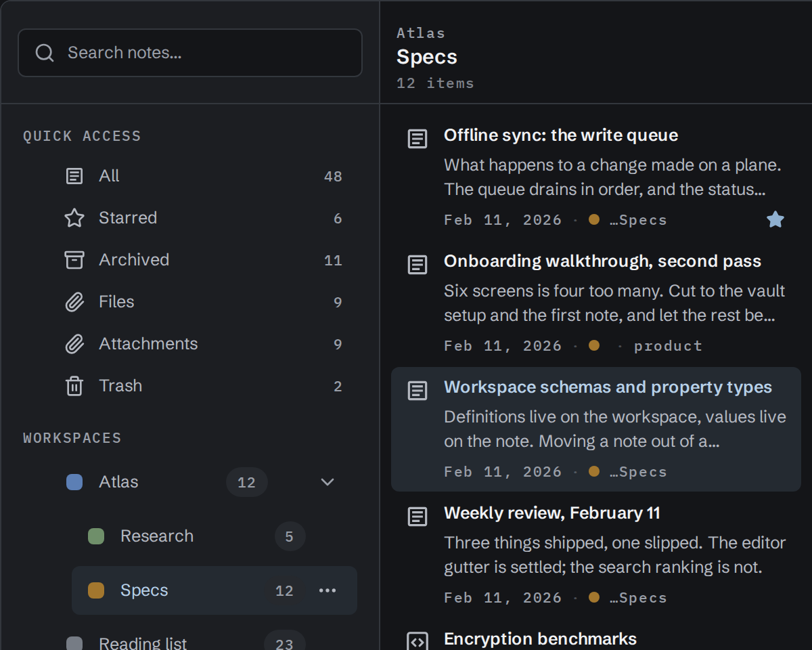
Task: Open Workspace schemas and property types note
Action: pos(596,429)
